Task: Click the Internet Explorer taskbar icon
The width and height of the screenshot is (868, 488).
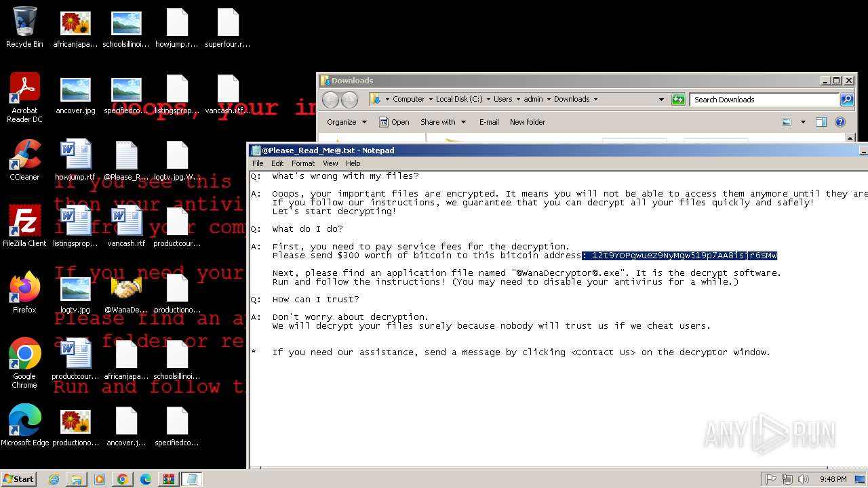Action: click(x=54, y=479)
